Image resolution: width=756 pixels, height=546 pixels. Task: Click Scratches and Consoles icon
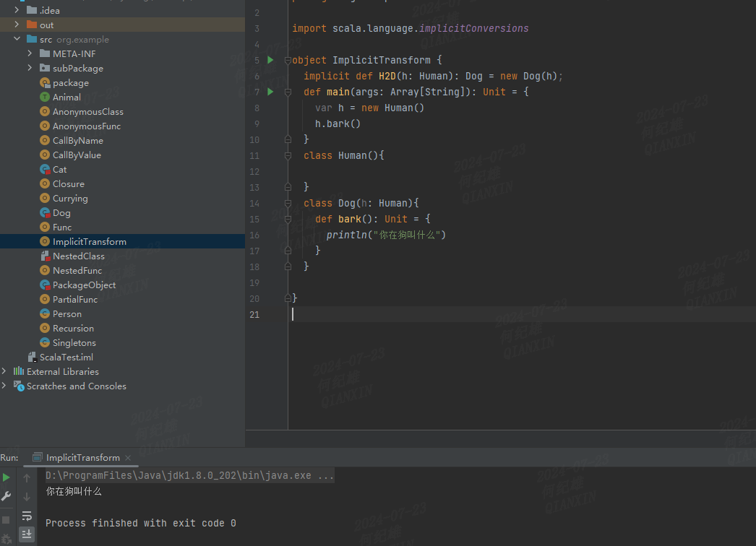[x=19, y=386]
